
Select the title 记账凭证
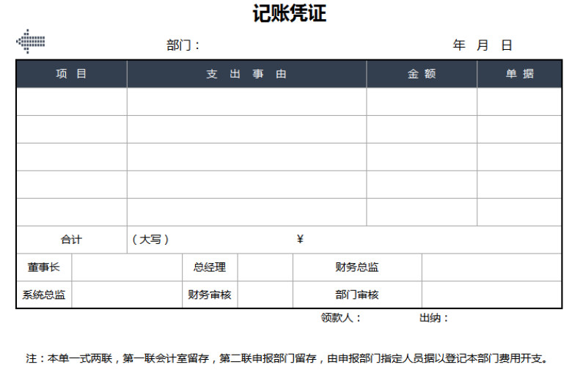pos(289,13)
